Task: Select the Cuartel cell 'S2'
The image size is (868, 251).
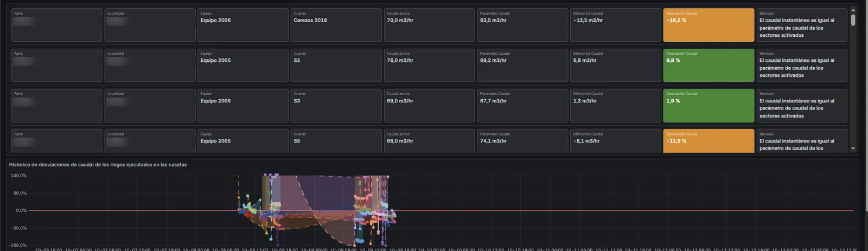Action: 336,65
